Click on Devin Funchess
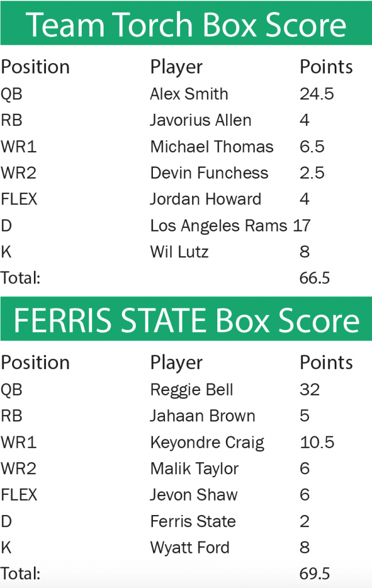 click(x=209, y=173)
